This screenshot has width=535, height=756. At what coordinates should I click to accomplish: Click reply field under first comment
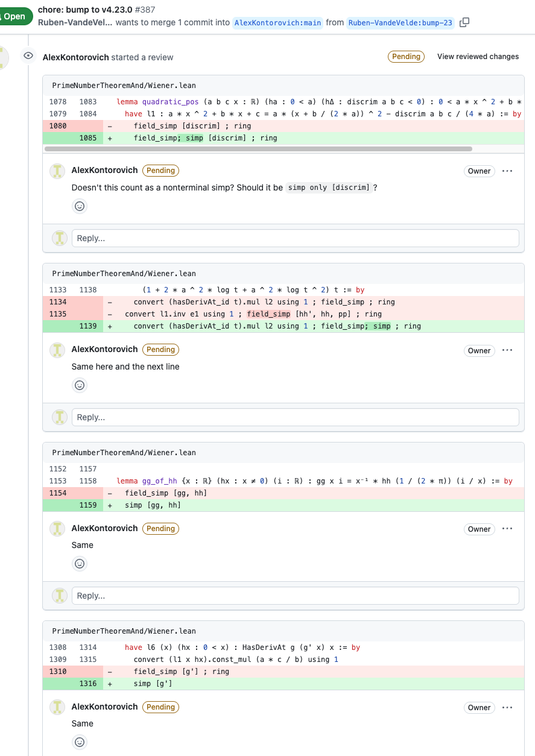pos(295,238)
